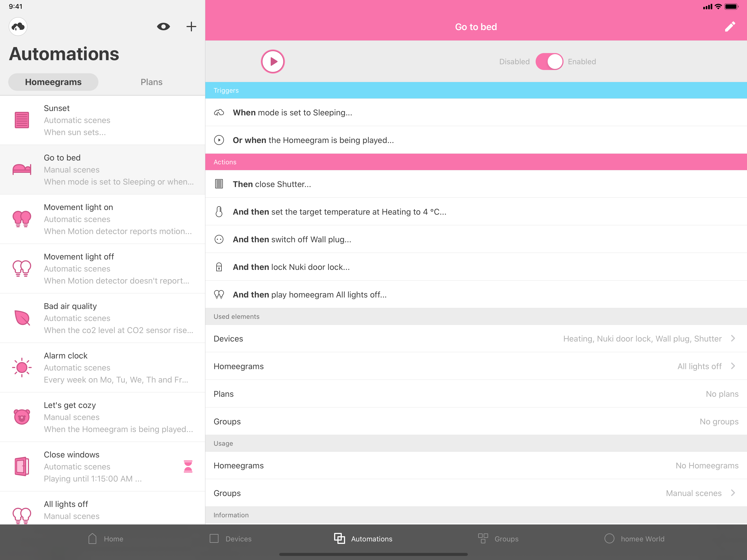Open the All lights off homeegrams chevron

733,366
